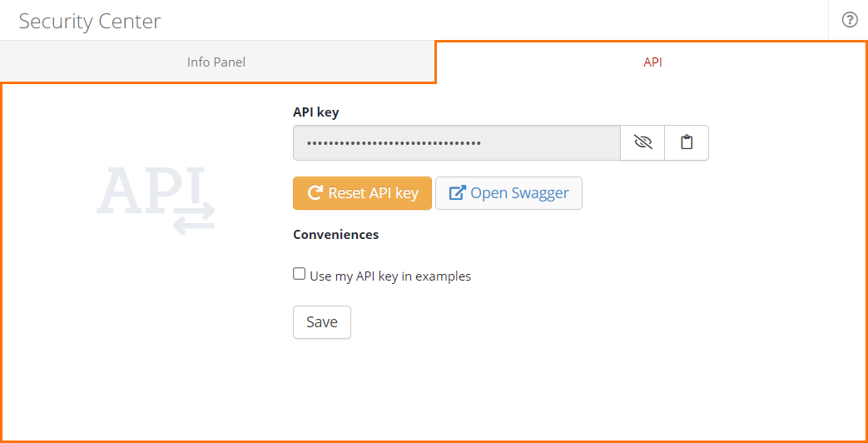Click the external link icon beside Open Swagger
This screenshot has width=868, height=443.
point(457,193)
